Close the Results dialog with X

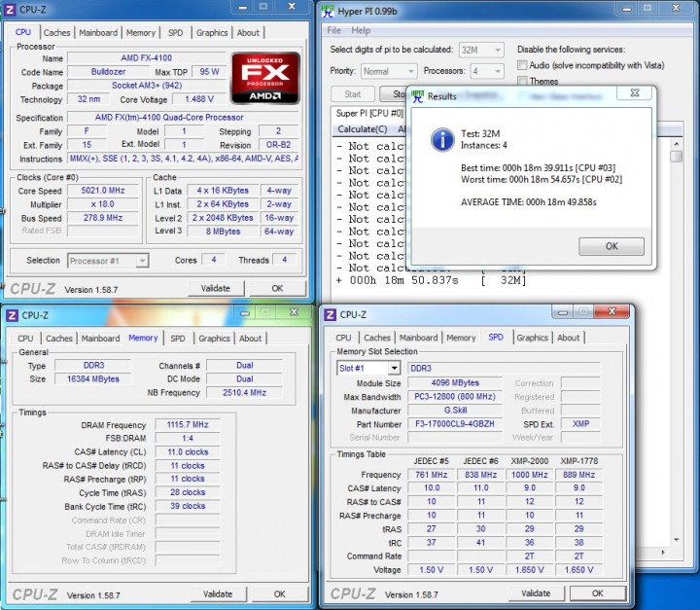[x=634, y=93]
